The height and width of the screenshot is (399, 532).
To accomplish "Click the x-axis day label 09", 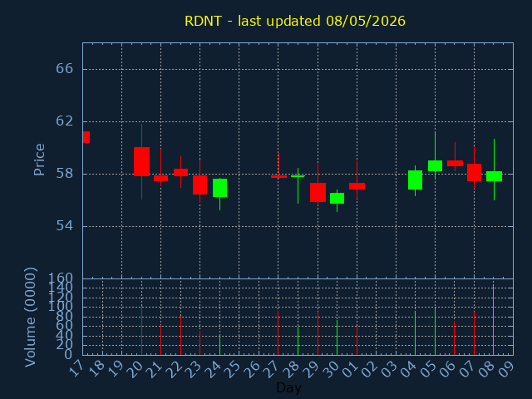I will point(507,369).
